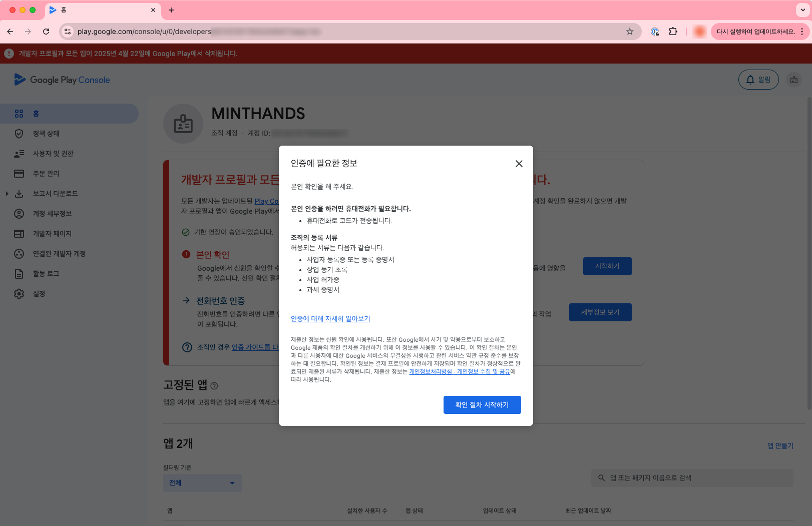Open a new browser tab
The height and width of the screenshot is (526, 812).
(171, 10)
